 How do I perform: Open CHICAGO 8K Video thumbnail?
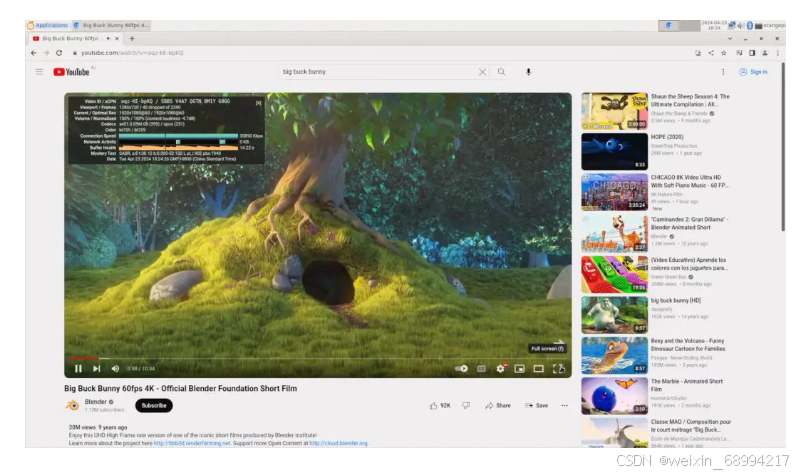tap(614, 192)
